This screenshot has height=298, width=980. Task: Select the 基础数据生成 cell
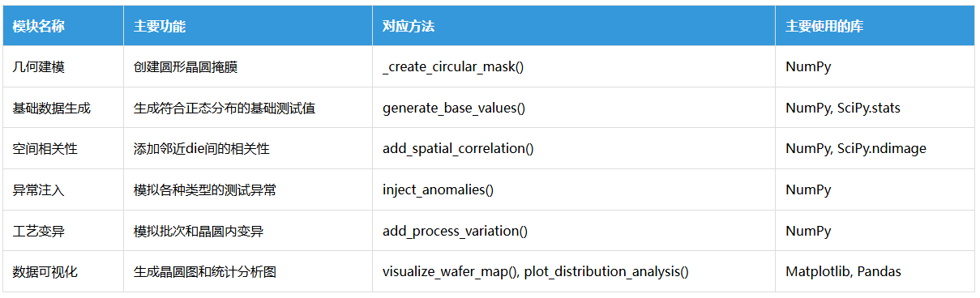[63, 108]
